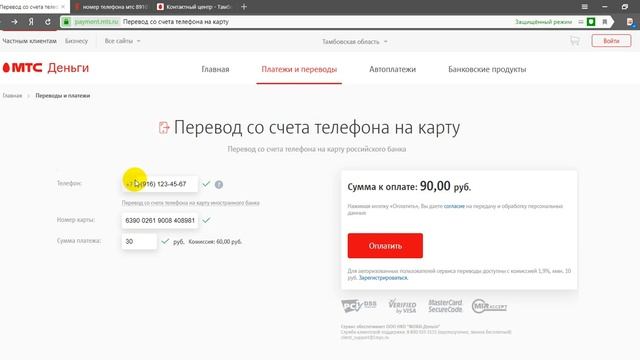Click the green padlock security icon

[x=67, y=22]
